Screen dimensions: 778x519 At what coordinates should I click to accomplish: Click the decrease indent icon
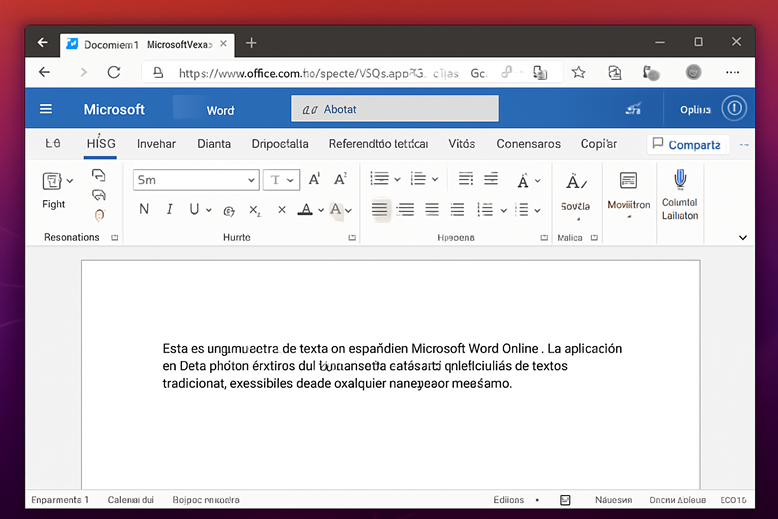click(x=465, y=179)
